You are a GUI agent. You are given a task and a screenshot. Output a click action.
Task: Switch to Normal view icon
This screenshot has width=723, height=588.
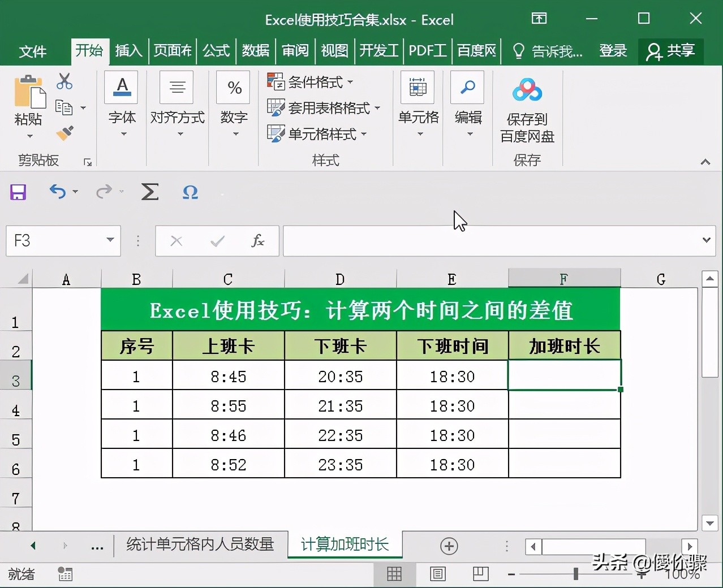pos(394,574)
